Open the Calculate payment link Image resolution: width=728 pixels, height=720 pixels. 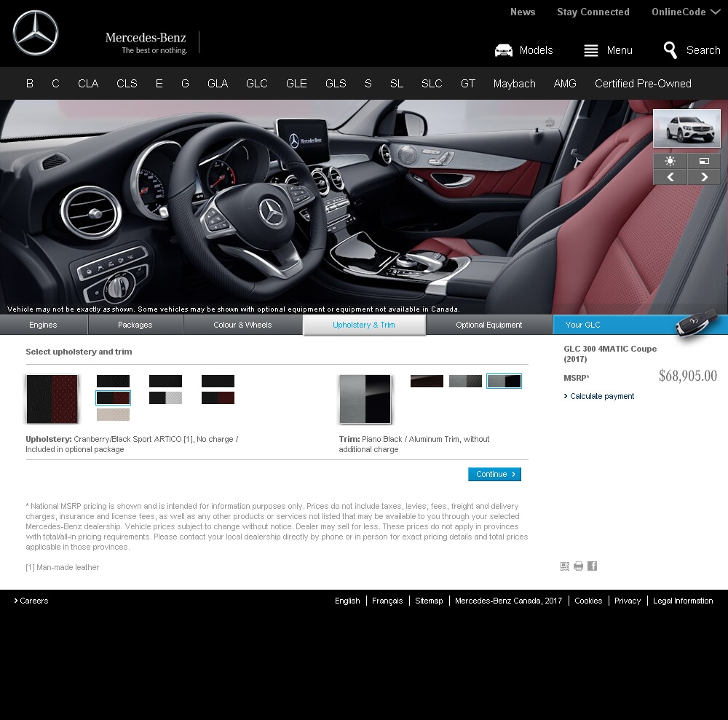[x=599, y=396]
